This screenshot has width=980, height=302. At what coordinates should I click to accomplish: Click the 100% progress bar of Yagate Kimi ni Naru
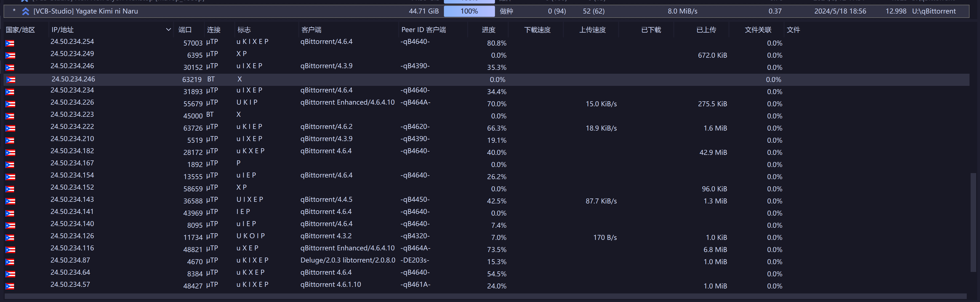469,11
